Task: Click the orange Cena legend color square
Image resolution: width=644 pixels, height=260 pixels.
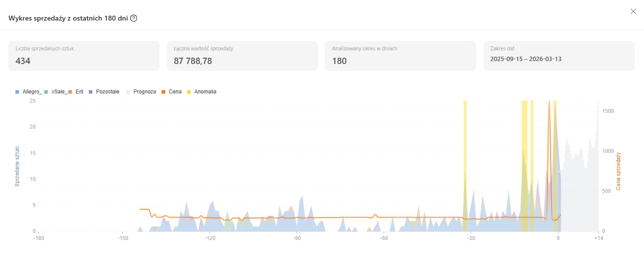Action: (163, 92)
